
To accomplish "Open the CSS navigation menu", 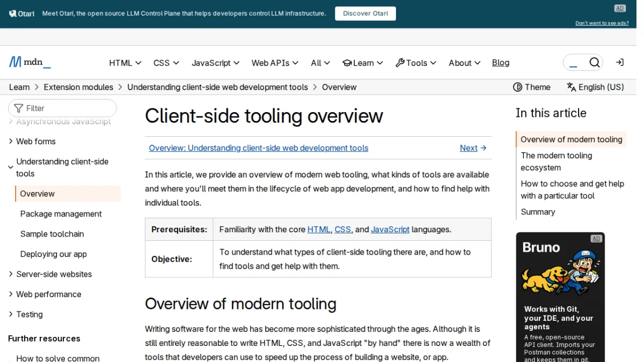I will (166, 63).
